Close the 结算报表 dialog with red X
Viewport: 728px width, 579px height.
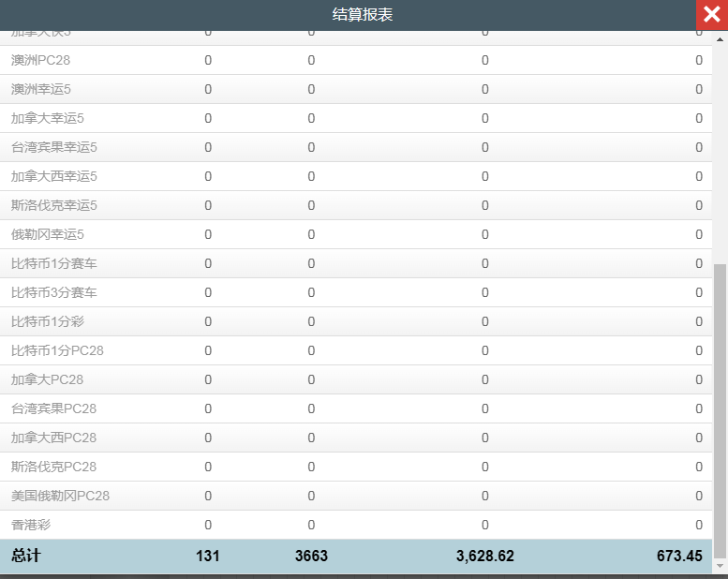click(x=712, y=14)
